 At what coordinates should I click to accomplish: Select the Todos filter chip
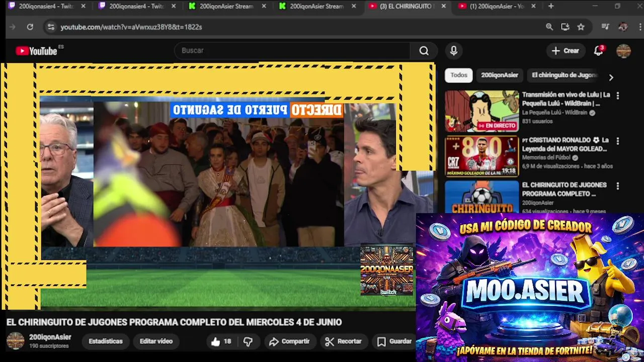(459, 75)
